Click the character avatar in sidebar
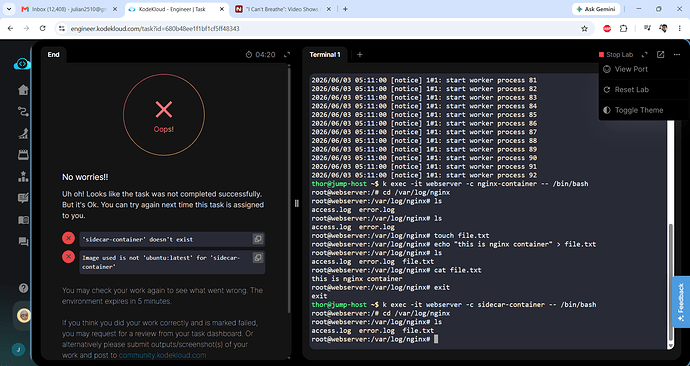690x366 pixels. coord(23,315)
